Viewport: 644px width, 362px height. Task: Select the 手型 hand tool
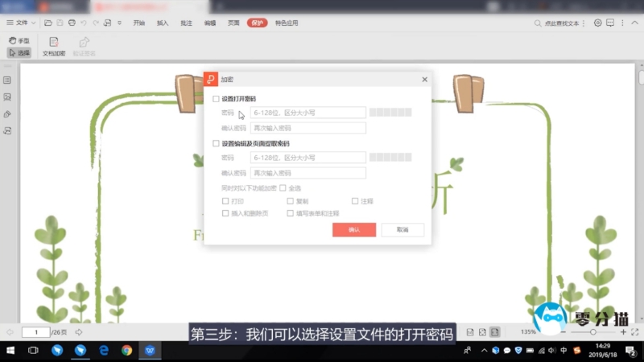(19, 40)
